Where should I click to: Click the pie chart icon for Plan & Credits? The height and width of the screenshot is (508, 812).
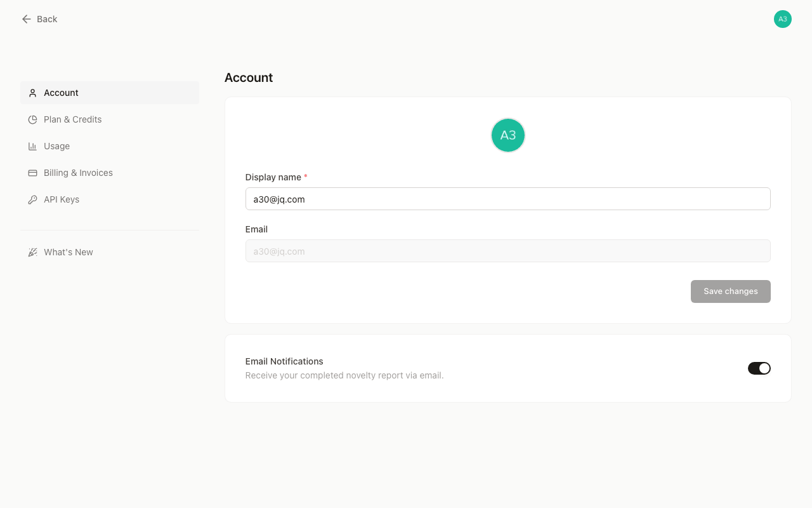pyautogui.click(x=32, y=119)
